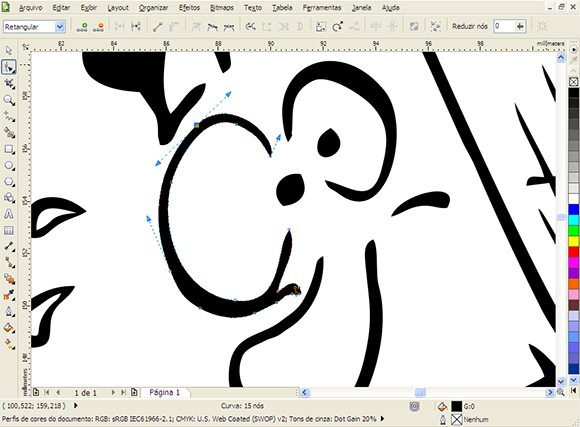Select the Parallel Dimension tool
Viewport: 580px width, 427px height.
pyautogui.click(x=9, y=246)
